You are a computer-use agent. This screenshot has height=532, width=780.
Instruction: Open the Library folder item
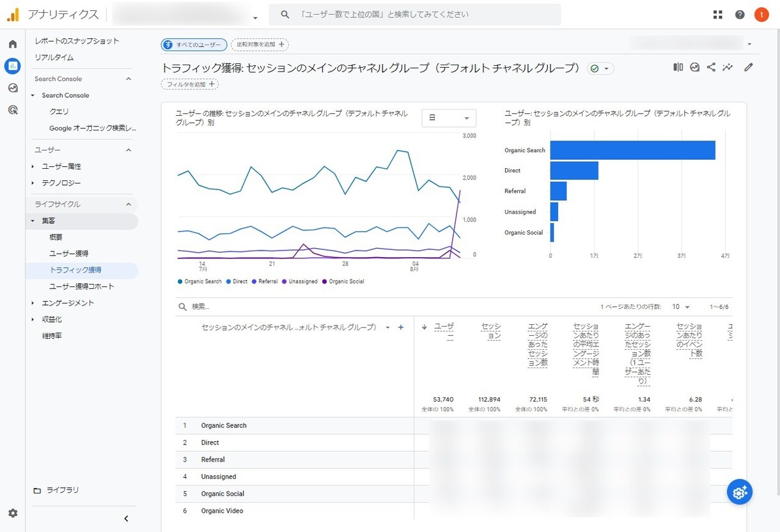pyautogui.click(x=56, y=490)
